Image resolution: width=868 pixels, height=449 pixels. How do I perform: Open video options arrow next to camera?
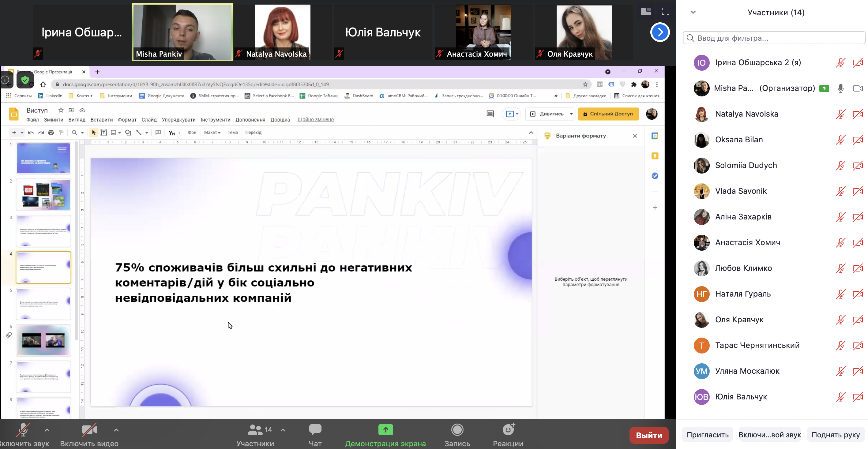tap(116, 430)
